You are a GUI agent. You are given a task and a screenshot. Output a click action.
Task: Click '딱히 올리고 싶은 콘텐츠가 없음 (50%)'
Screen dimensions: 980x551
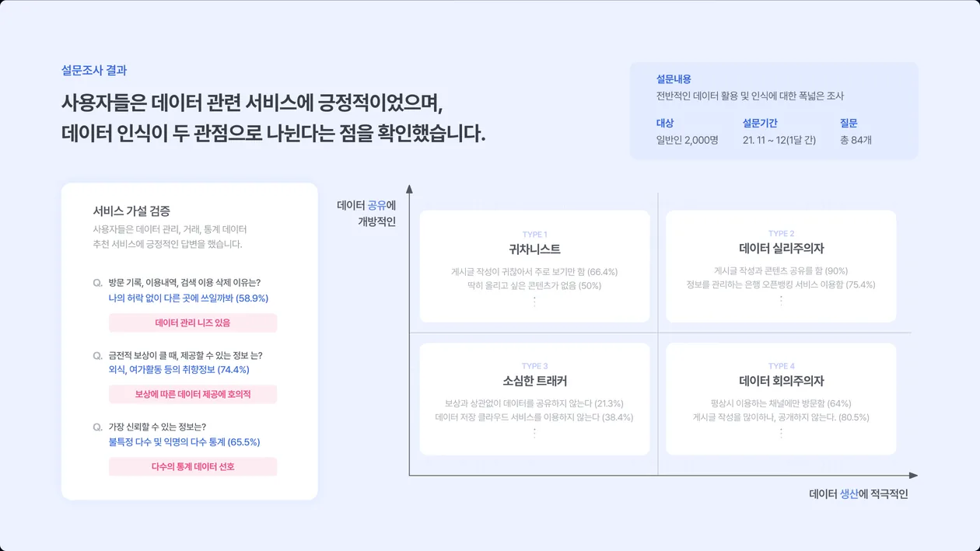click(x=534, y=286)
